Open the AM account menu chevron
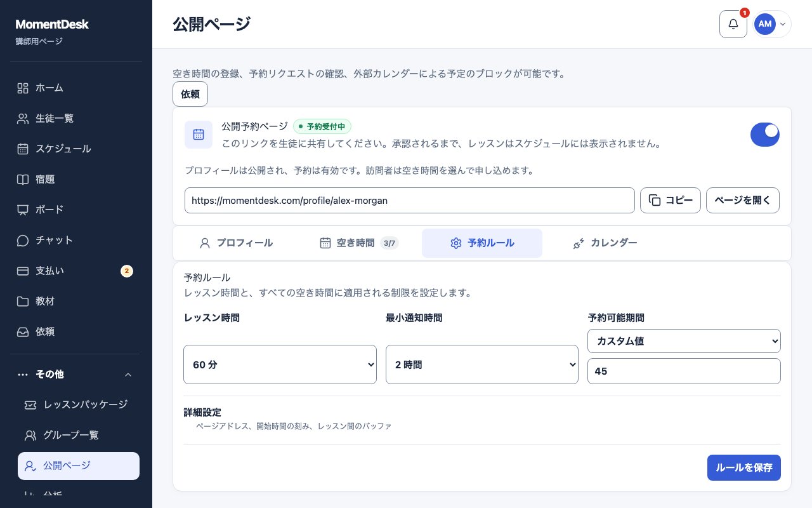 point(783,24)
